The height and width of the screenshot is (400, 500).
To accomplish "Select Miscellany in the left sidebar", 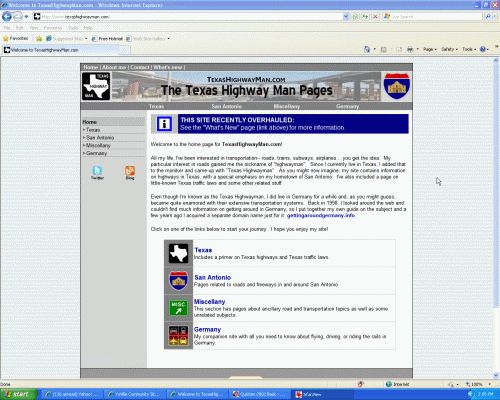I will click(113, 145).
